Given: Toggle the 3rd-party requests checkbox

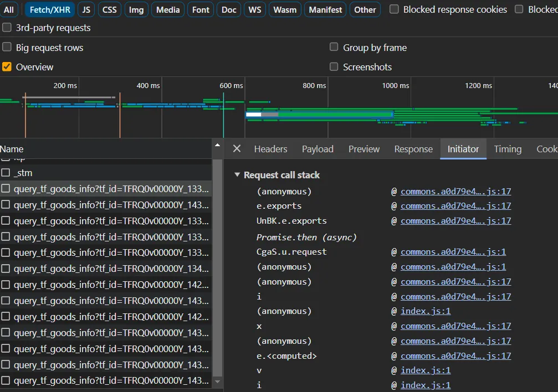Looking at the screenshot, I should [7, 27].
